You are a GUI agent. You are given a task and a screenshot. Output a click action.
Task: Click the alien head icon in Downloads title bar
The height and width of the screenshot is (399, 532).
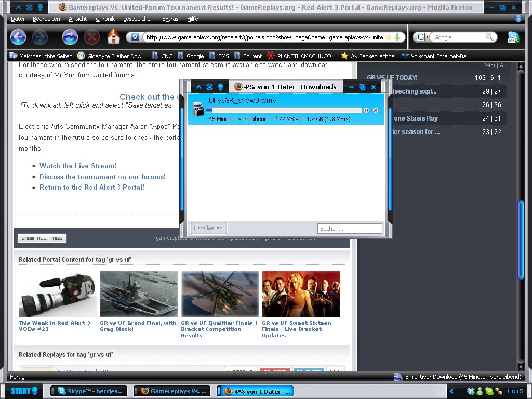coord(220,87)
